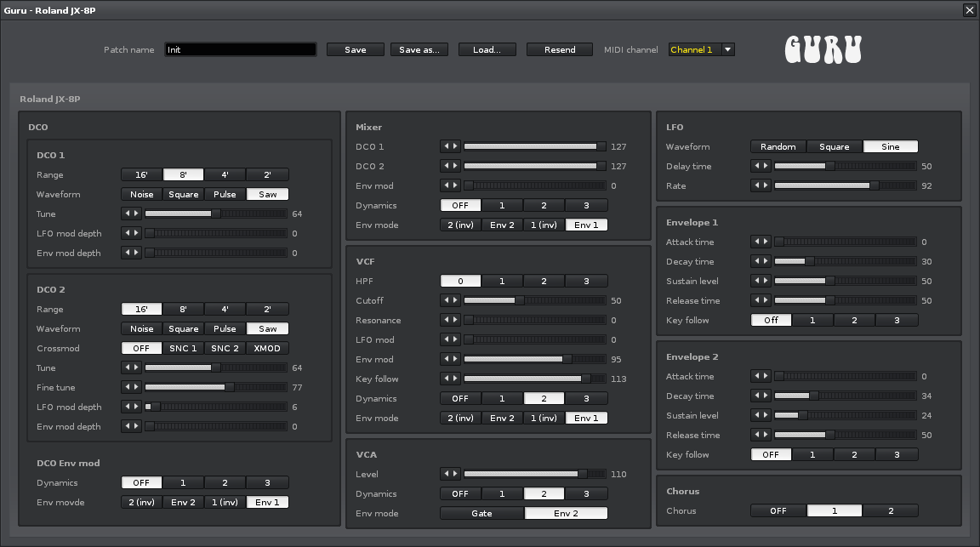Click the right arrow for Mixer DCO 2 level

pyautogui.click(x=455, y=166)
